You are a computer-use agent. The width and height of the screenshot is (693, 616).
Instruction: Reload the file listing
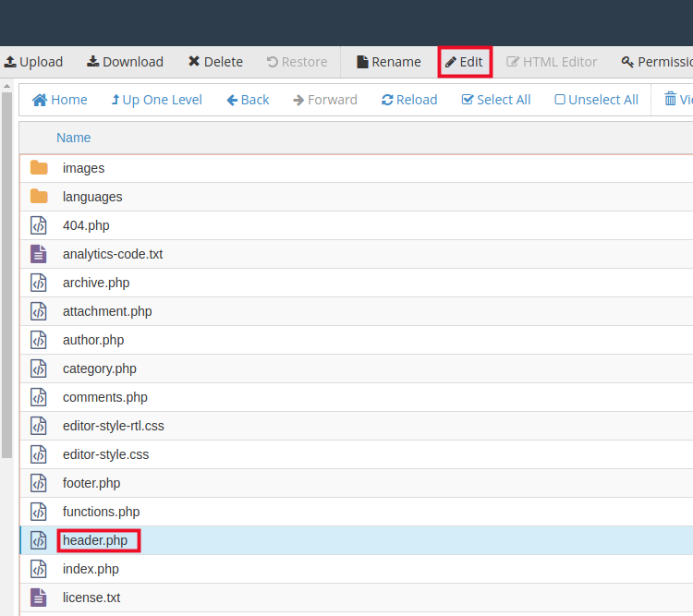click(x=409, y=100)
